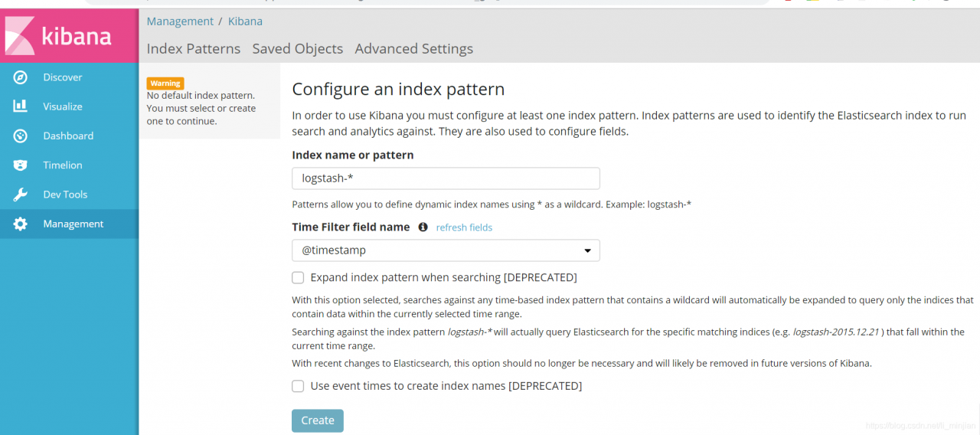Click the refresh fields link
The height and width of the screenshot is (435, 980).
pyautogui.click(x=464, y=227)
